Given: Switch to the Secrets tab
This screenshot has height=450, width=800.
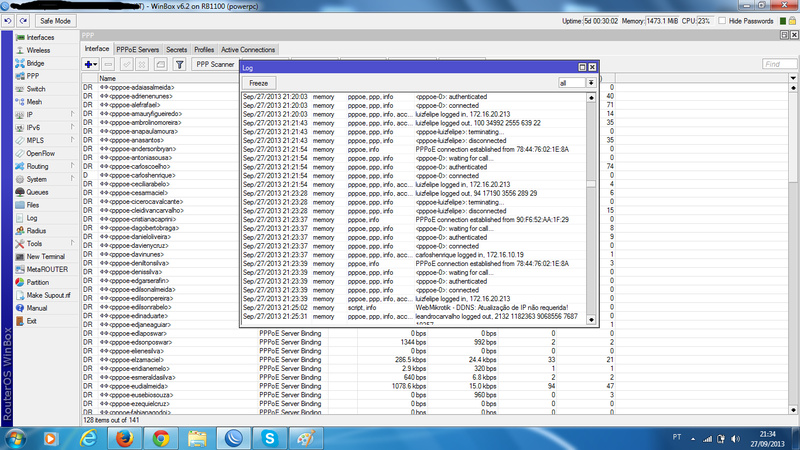Looking at the screenshot, I should (x=177, y=49).
